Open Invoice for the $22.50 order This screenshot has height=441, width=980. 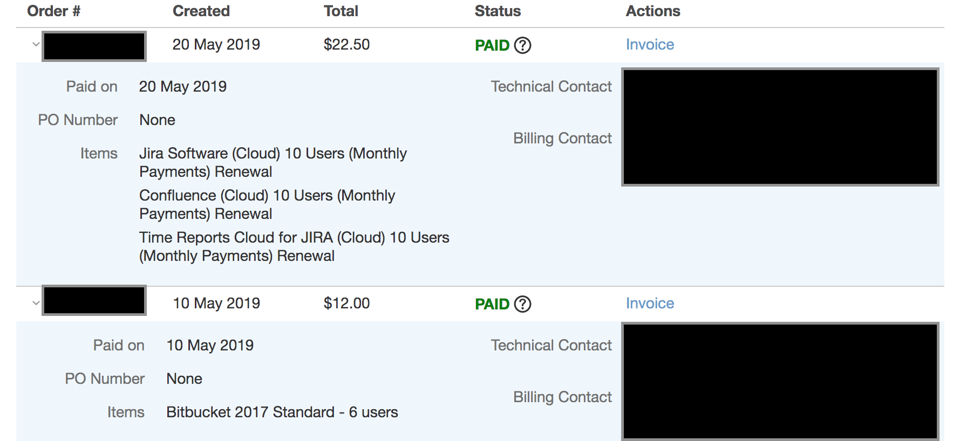[x=650, y=45]
